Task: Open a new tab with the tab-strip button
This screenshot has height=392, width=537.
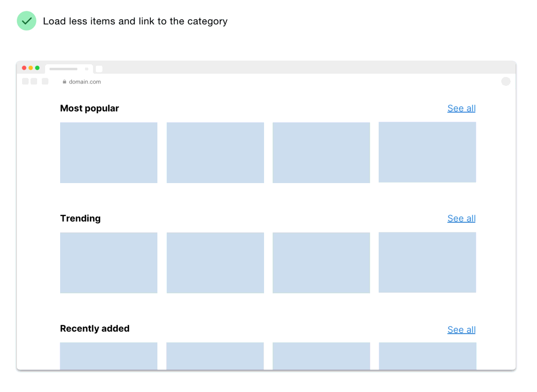Action: point(99,69)
